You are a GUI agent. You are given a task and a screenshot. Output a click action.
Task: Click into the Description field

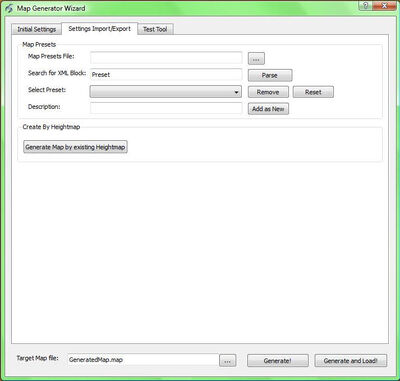[x=166, y=108]
